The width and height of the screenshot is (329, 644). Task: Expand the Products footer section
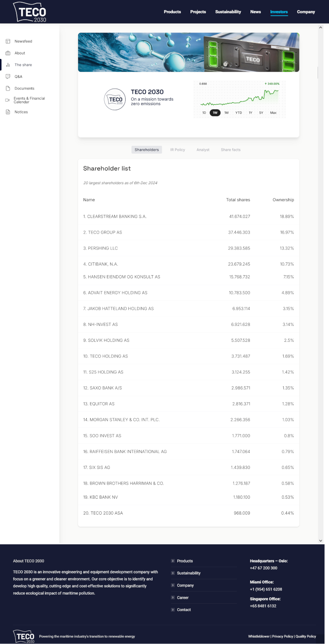(185, 561)
